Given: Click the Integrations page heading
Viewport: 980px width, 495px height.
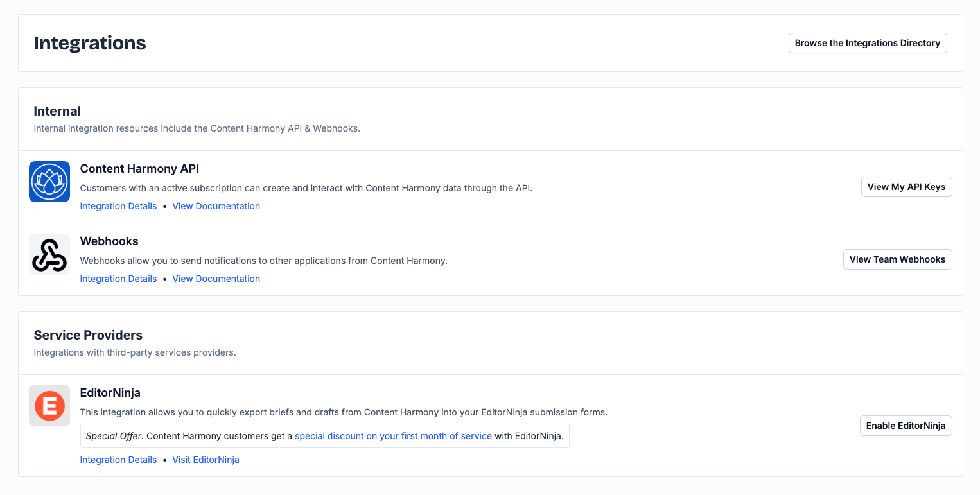Looking at the screenshot, I should 90,43.
